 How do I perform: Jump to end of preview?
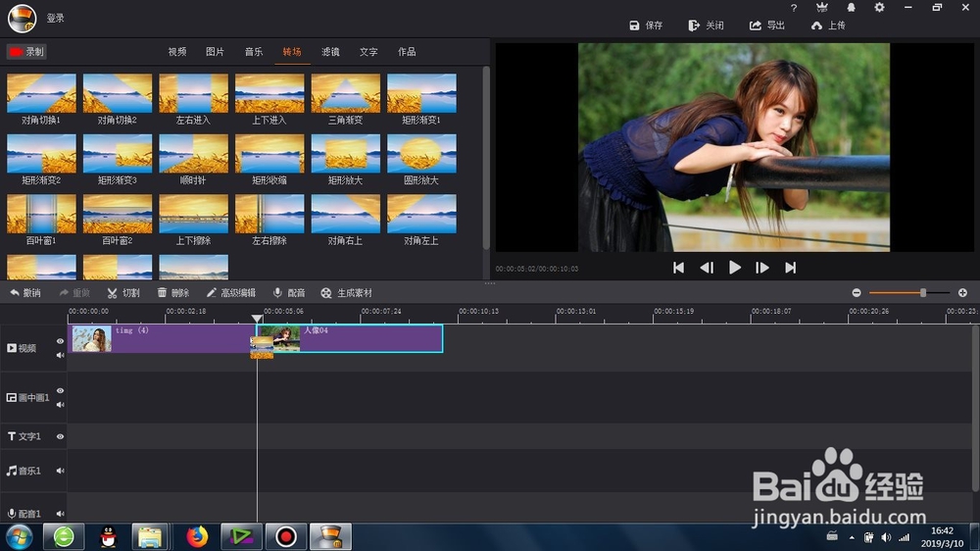pyautogui.click(x=791, y=268)
